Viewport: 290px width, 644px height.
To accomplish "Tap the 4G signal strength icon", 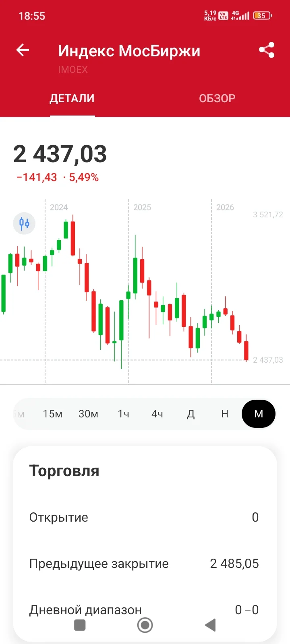I will [240, 16].
